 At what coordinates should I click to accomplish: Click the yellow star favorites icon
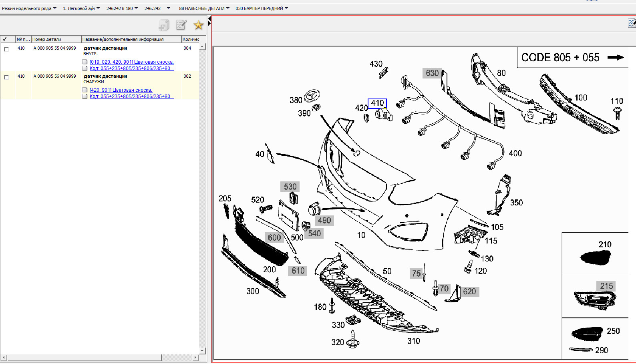pos(198,25)
